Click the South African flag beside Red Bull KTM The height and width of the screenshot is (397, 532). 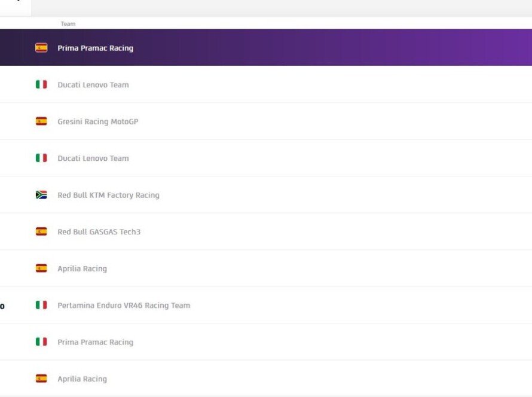pyautogui.click(x=41, y=195)
